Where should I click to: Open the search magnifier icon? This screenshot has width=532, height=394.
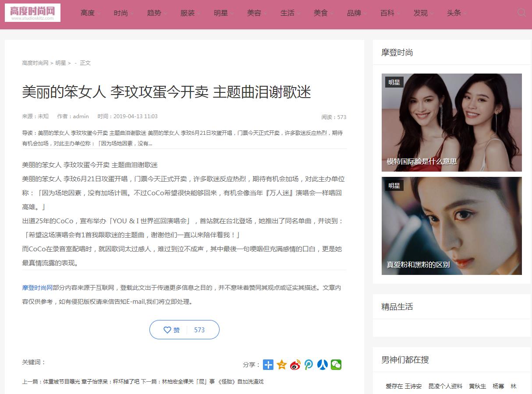[521, 13]
